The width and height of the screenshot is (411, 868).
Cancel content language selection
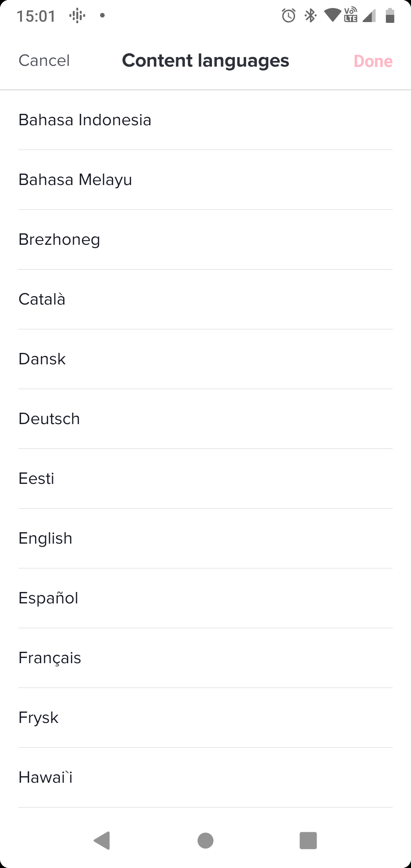tap(44, 61)
